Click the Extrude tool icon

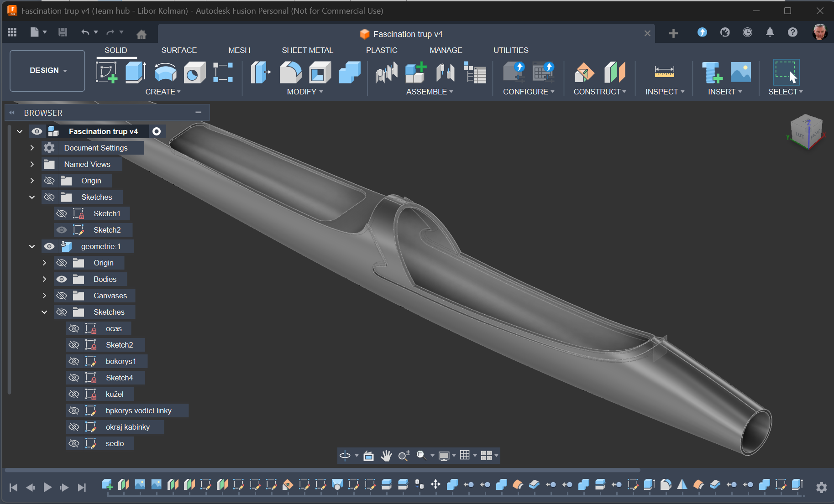[x=136, y=73]
